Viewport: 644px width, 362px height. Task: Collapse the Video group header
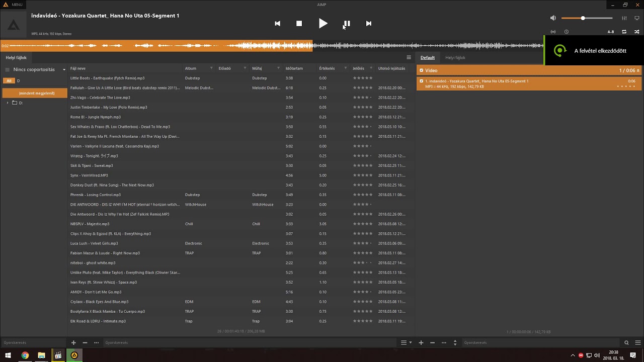click(x=638, y=70)
